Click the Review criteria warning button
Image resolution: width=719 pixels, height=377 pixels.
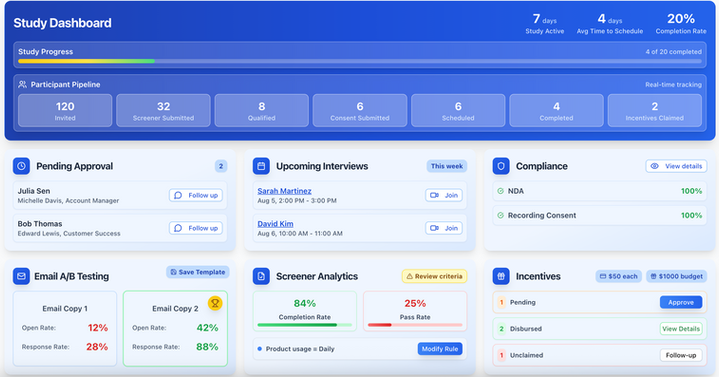(434, 276)
